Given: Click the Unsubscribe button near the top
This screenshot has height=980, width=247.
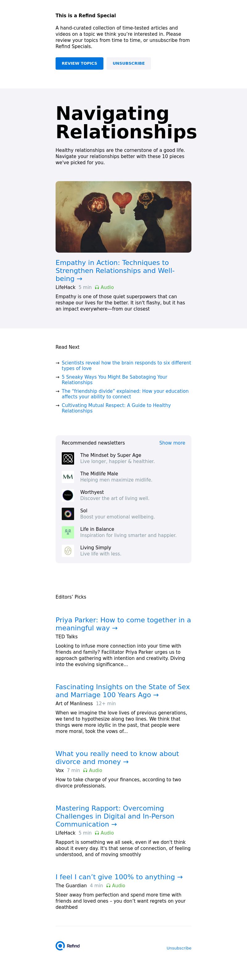Looking at the screenshot, I should [x=128, y=63].
